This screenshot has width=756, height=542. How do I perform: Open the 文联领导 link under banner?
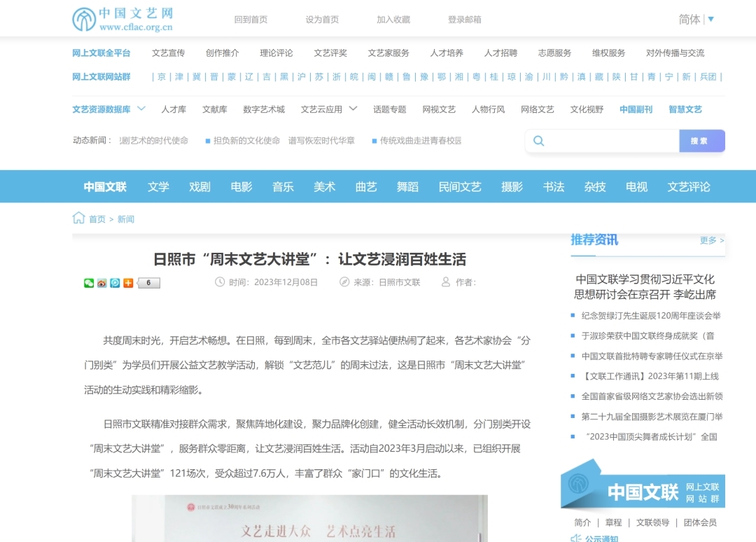653,522
